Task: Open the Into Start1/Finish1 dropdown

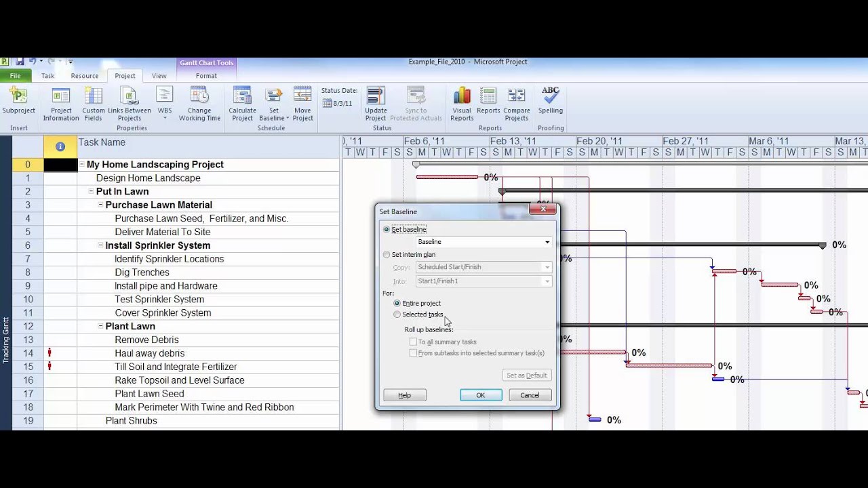Action: tap(547, 281)
